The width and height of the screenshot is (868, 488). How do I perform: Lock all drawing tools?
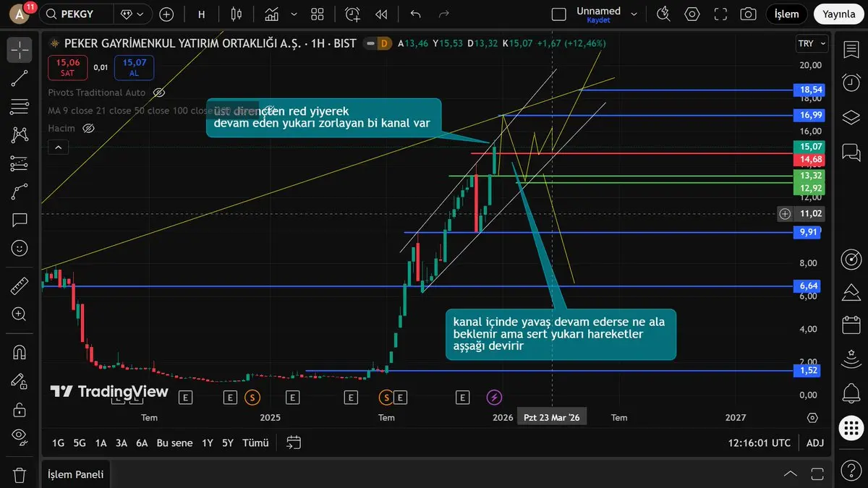20,409
